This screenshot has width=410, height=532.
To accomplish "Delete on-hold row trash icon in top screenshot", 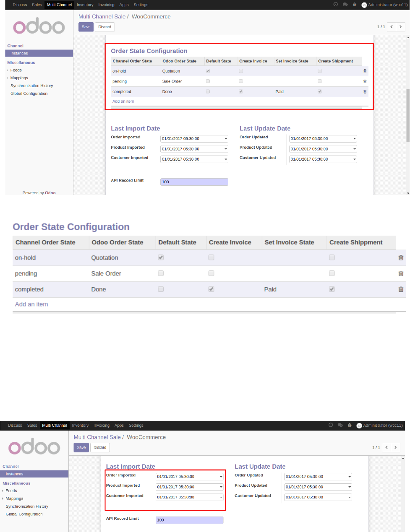I will [x=365, y=71].
